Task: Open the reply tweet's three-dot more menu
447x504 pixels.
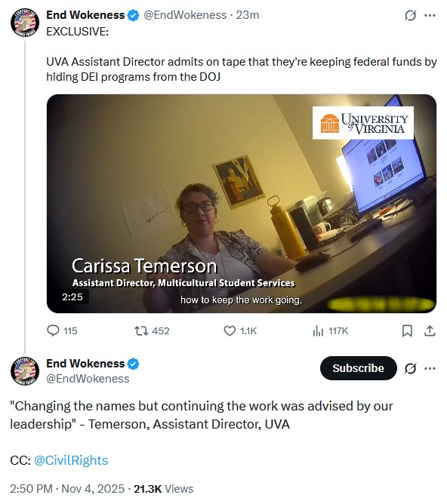Action: pyautogui.click(x=430, y=368)
